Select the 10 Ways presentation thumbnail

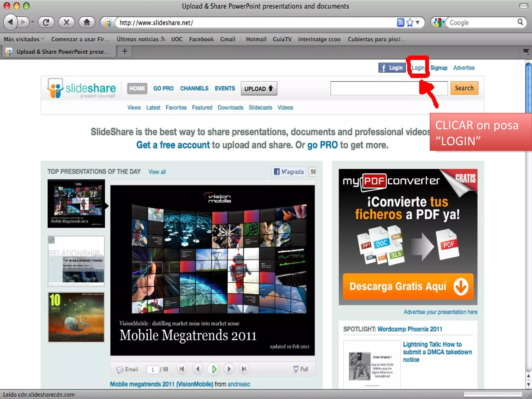[x=76, y=317]
